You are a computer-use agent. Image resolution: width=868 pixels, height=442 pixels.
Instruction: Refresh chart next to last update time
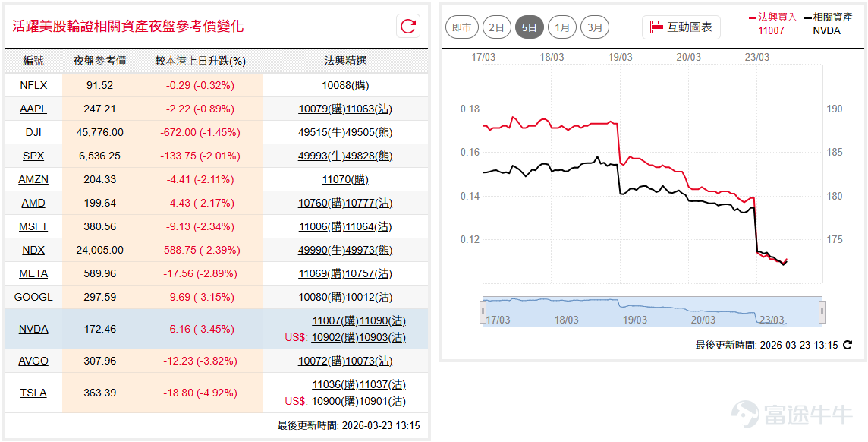point(848,345)
